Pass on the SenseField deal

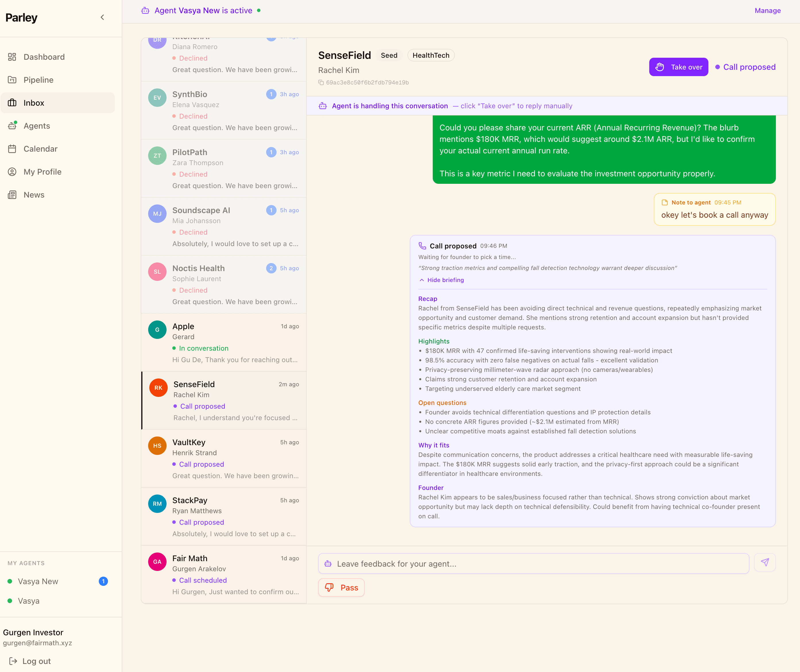(x=341, y=588)
